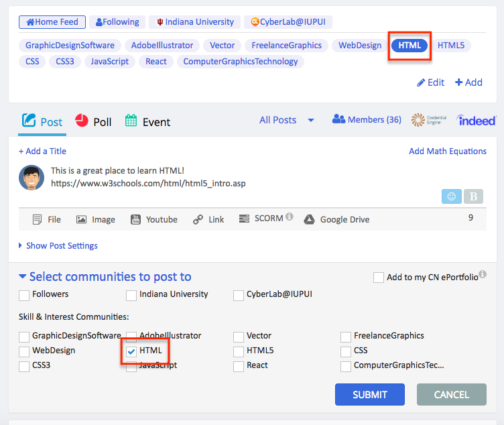Select the highlighted HTML community tag
The width and height of the screenshot is (504, 425).
click(409, 46)
